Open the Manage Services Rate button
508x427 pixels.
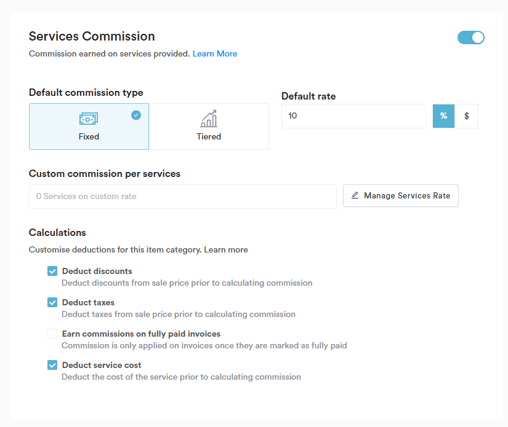click(x=401, y=196)
